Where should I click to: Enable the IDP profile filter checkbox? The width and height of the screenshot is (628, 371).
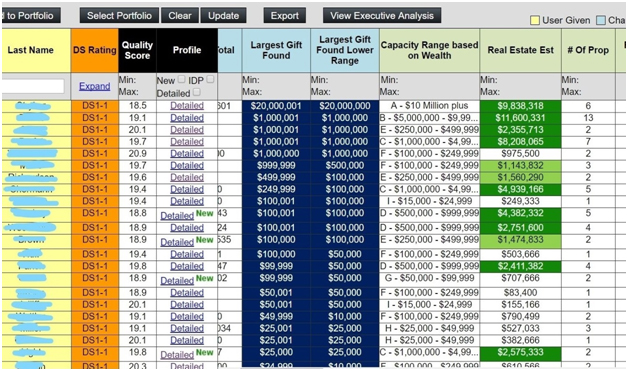210,79
